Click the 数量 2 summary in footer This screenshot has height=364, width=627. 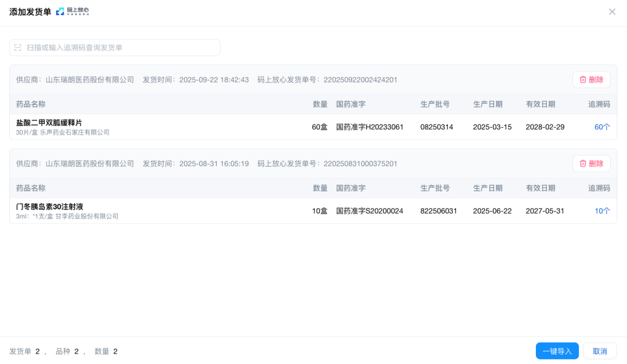[106, 351]
